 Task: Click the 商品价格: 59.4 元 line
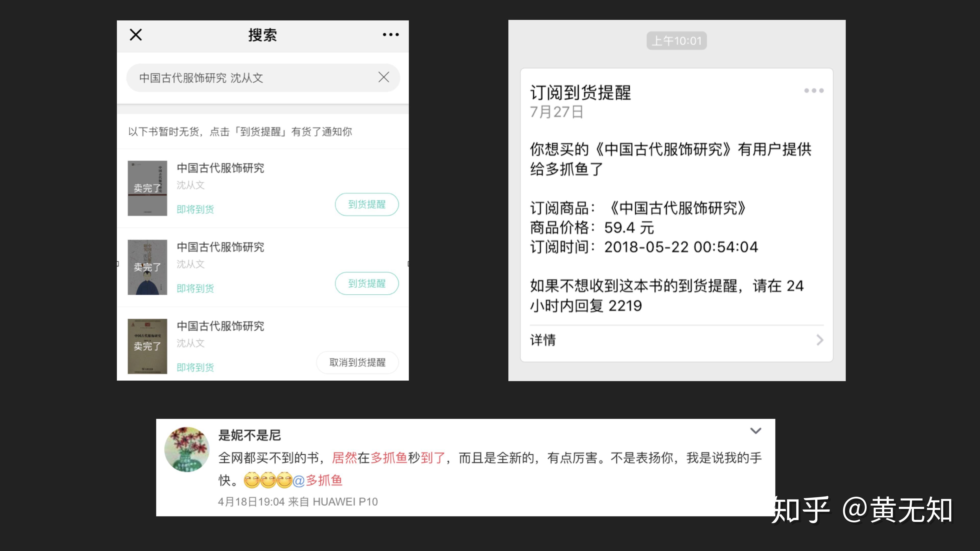[x=592, y=228]
